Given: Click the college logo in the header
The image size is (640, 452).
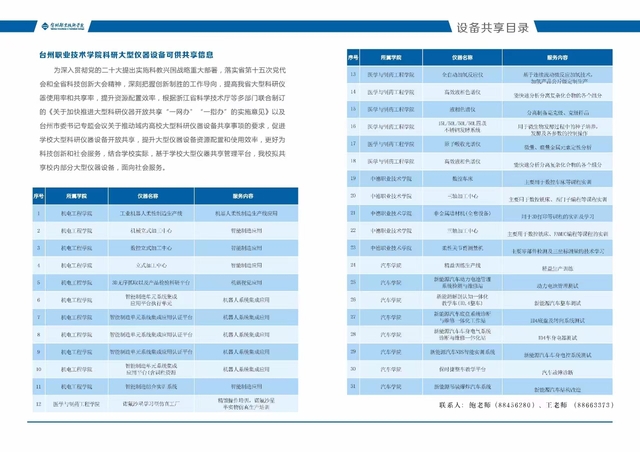Looking at the screenshot, I should tap(63, 26).
